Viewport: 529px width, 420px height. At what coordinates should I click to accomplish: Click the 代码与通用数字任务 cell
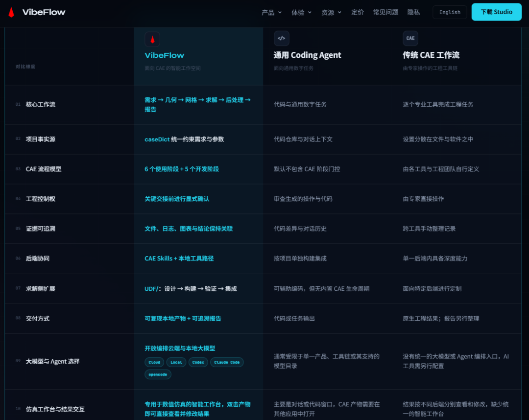(x=300, y=104)
